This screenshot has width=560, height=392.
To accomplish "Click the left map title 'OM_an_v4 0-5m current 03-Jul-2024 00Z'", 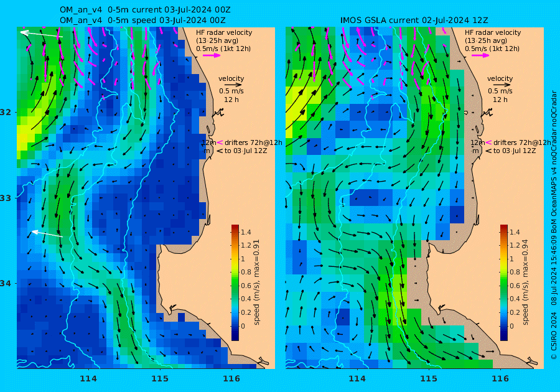I will click(145, 9).
